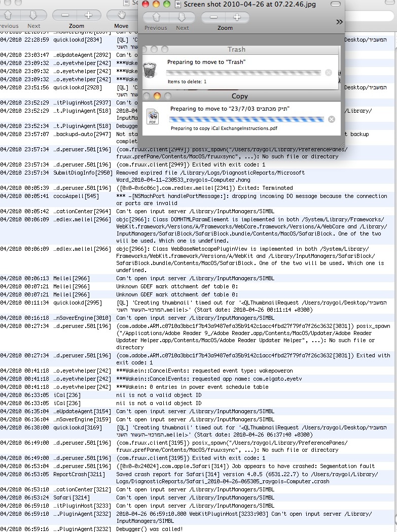Select the 'quicklookd[2995]' process name

tap(77, 303)
